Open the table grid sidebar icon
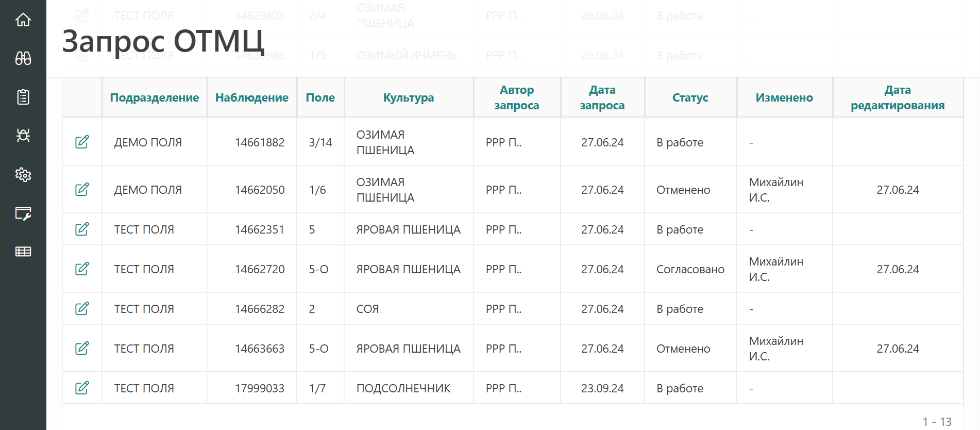 click(x=23, y=252)
